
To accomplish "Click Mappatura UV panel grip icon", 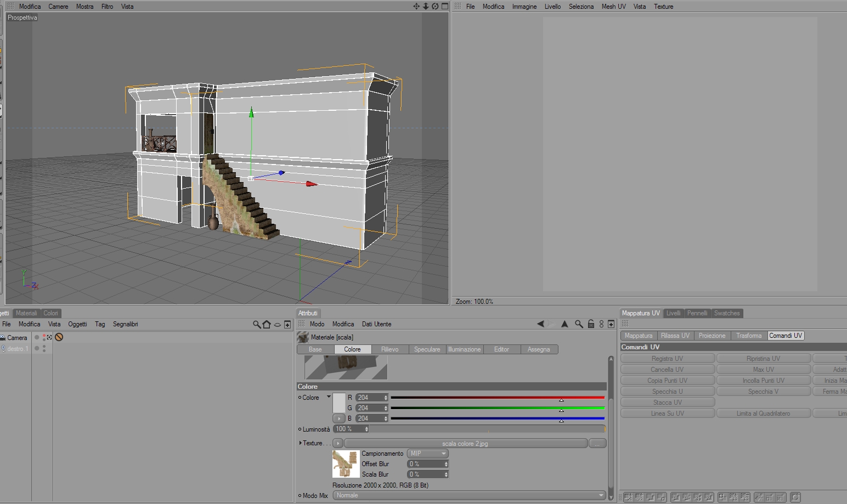I will click(x=625, y=324).
